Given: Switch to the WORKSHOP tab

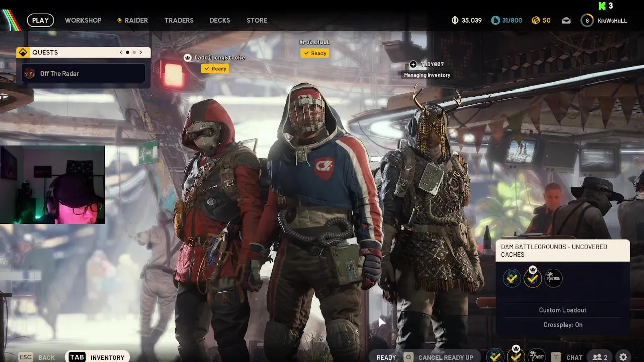Looking at the screenshot, I should (x=83, y=20).
